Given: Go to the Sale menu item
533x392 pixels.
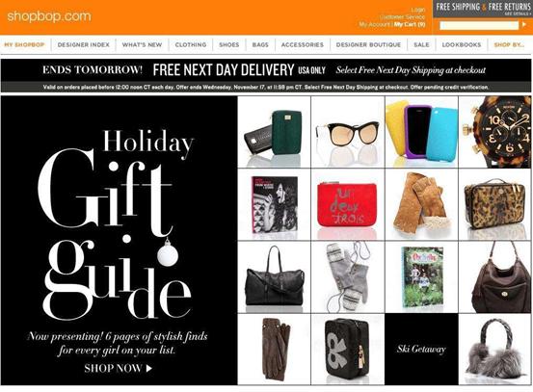Looking at the screenshot, I should [x=421, y=44].
